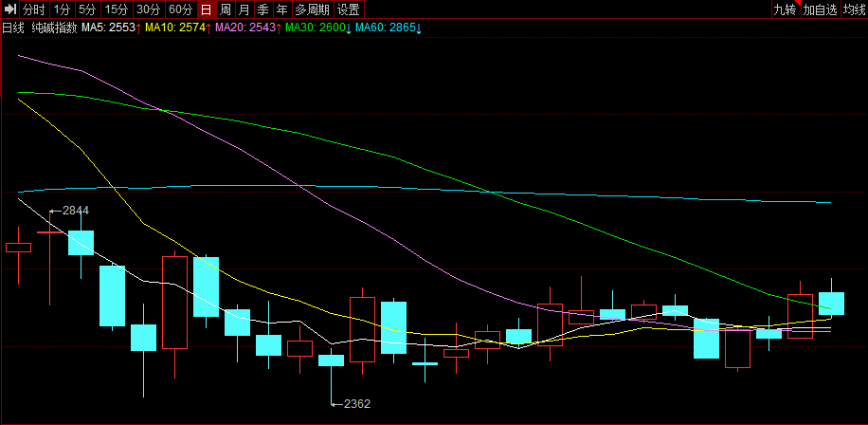Switch to 年 yearly period
The image size is (868, 425).
point(281,9)
